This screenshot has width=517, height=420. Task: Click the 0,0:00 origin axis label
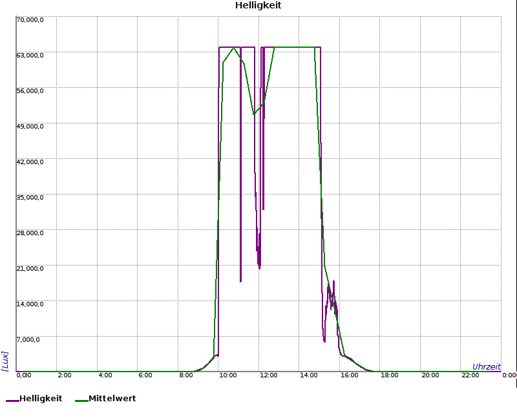[24, 375]
